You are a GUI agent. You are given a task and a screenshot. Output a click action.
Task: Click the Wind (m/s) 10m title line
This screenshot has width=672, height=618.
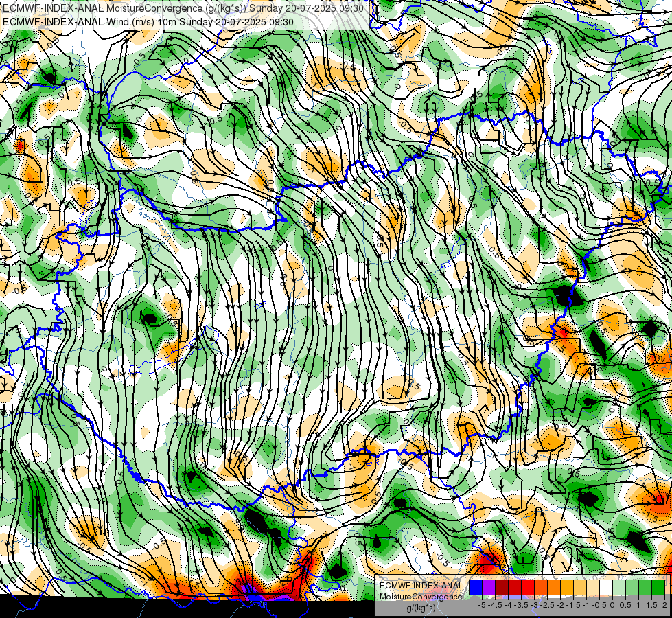(148, 21)
